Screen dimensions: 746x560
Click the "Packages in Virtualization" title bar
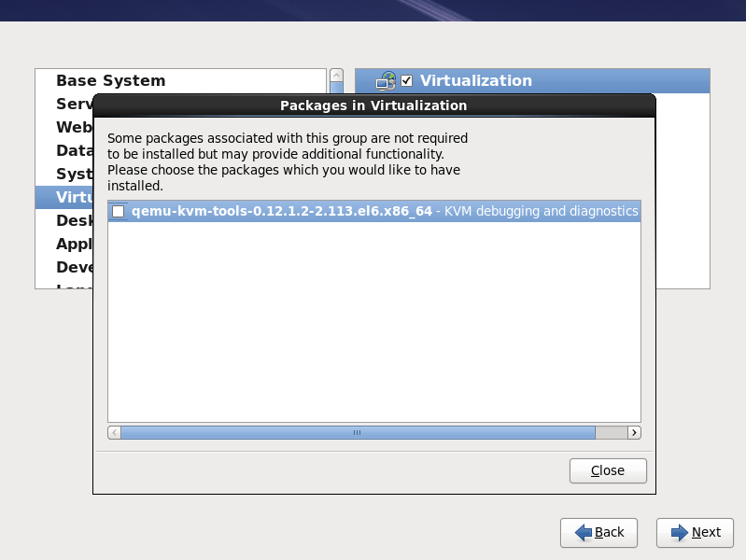373,105
